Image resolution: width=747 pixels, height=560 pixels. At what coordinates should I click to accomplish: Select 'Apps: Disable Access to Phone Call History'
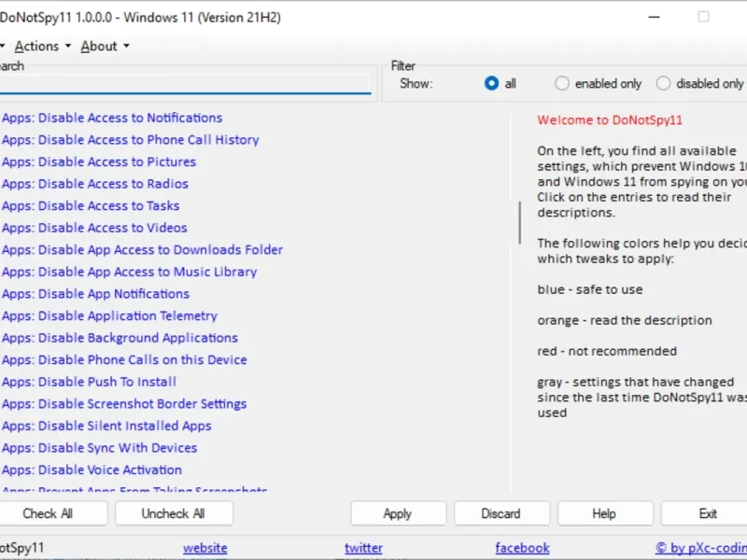pyautogui.click(x=131, y=139)
